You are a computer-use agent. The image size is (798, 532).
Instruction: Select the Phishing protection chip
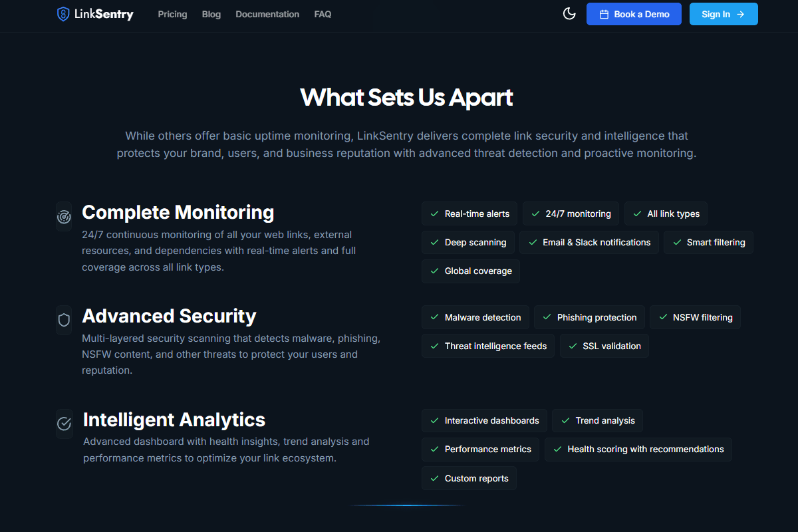point(589,317)
